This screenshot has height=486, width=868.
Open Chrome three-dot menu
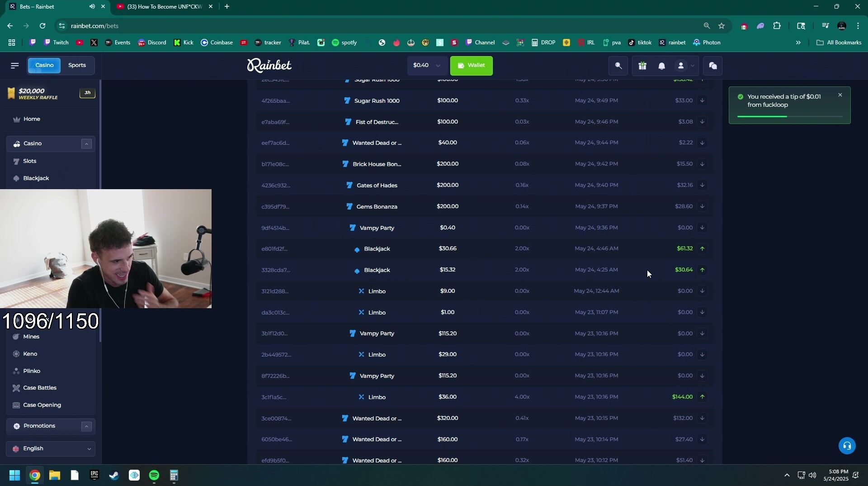[858, 26]
